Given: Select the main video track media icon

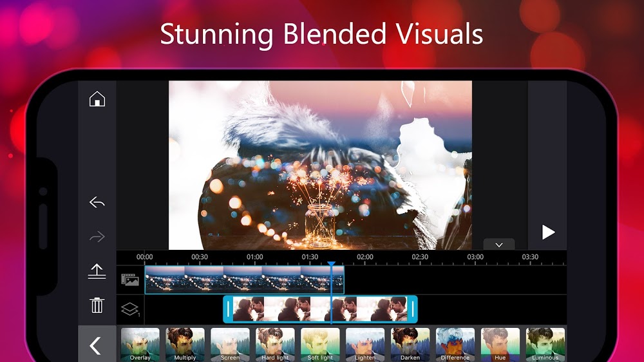Looking at the screenshot, I should click(130, 280).
